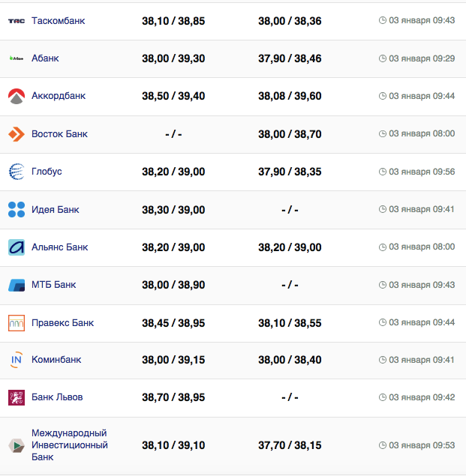Click the Правекс Банк logo icon
The width and height of the screenshot is (466, 476).
(17, 323)
